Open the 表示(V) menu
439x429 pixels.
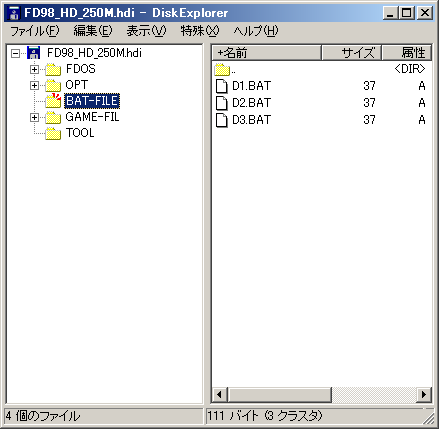[x=146, y=31]
